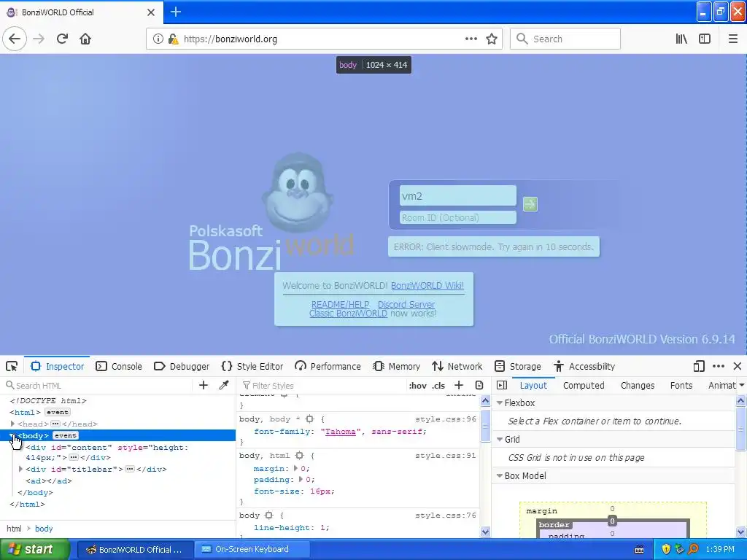This screenshot has height=560, width=747.
Task: Reload the page with the refresh icon
Action: point(62,39)
